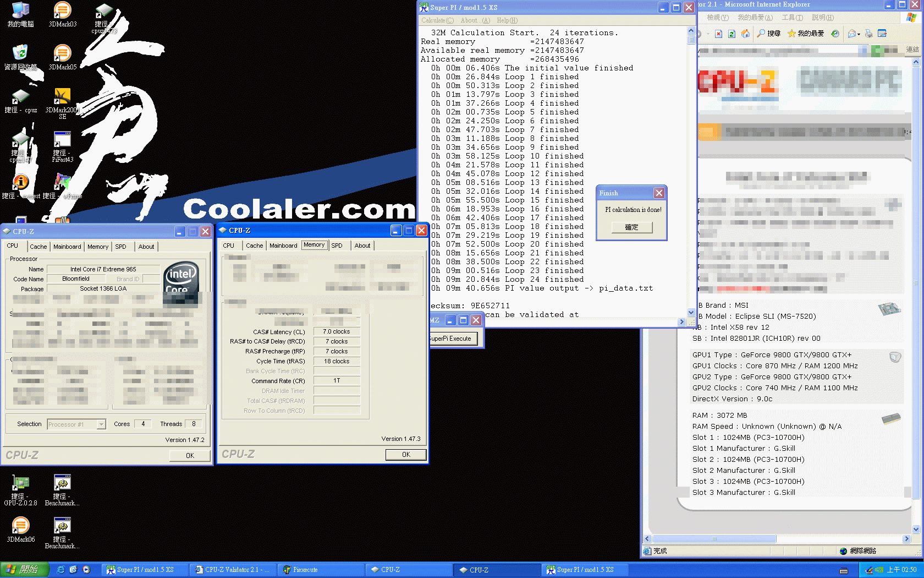Open the 3DMark05 desktop shortcut
This screenshot has width=924, height=578.
[62, 58]
